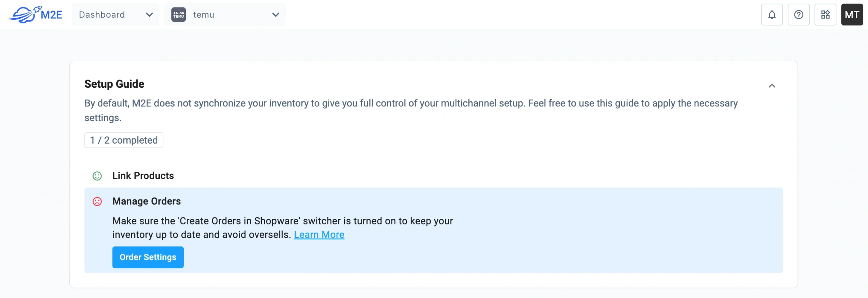The height and width of the screenshot is (298, 868).
Task: Open the Dashboard navigation dropdown
Action: tap(115, 15)
